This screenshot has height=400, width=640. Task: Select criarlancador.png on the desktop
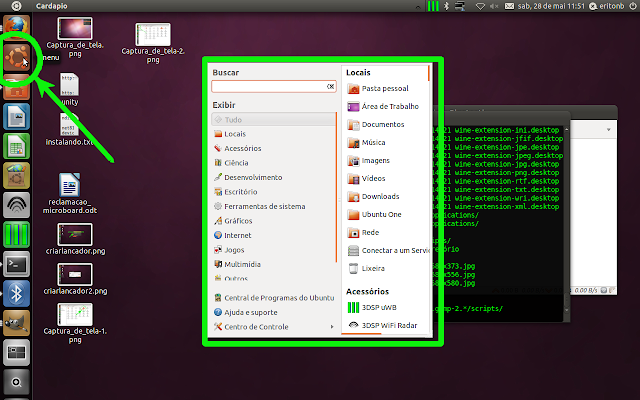click(x=75, y=239)
